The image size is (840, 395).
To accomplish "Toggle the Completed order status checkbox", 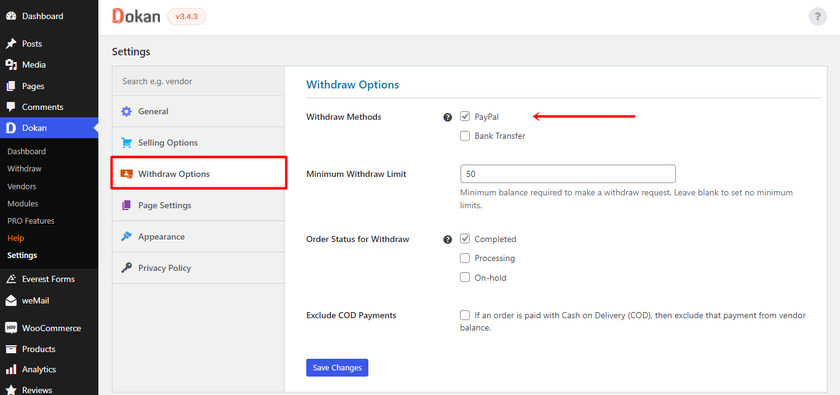I will click(x=465, y=239).
